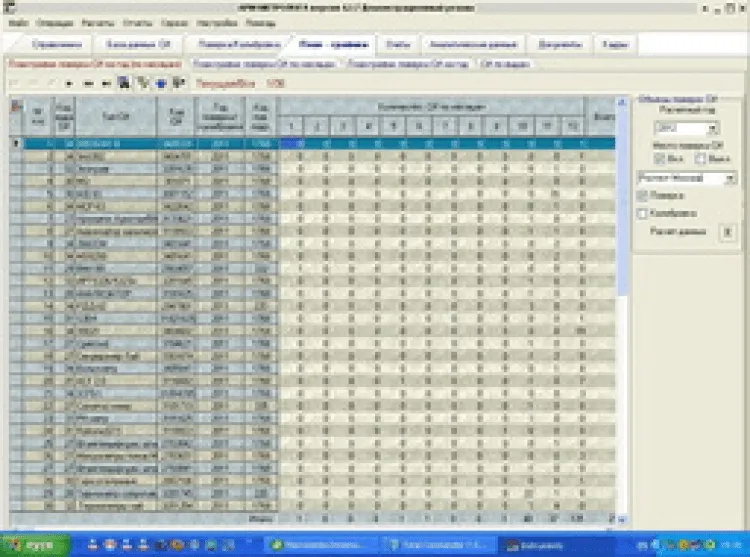Screen dimensions: 750x557
Task: Click the dark grid icon in the toolbar
Action: click(124, 83)
